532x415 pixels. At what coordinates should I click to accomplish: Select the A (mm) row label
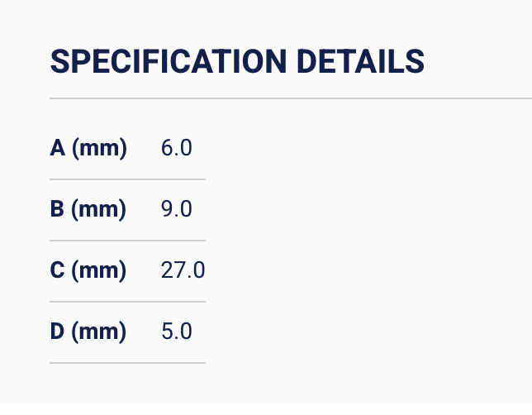[88, 149]
